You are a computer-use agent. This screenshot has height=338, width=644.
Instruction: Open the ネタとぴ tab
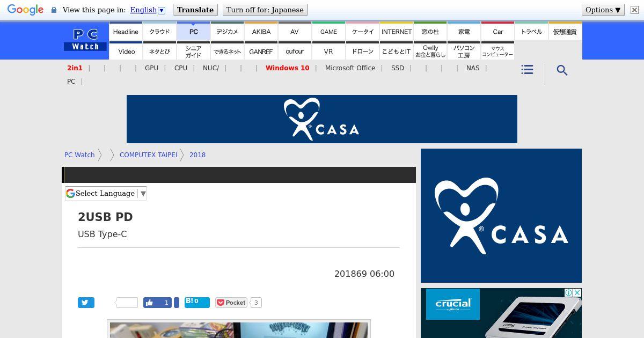click(159, 52)
